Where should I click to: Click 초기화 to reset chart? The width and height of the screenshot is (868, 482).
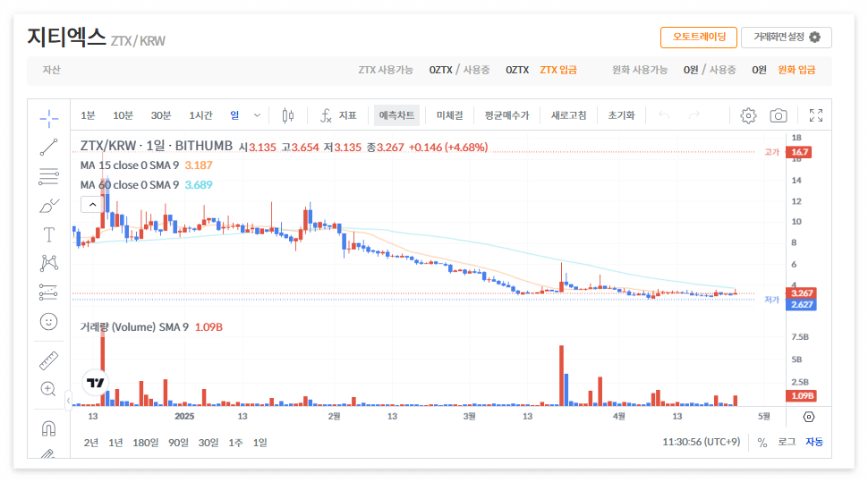click(x=621, y=115)
